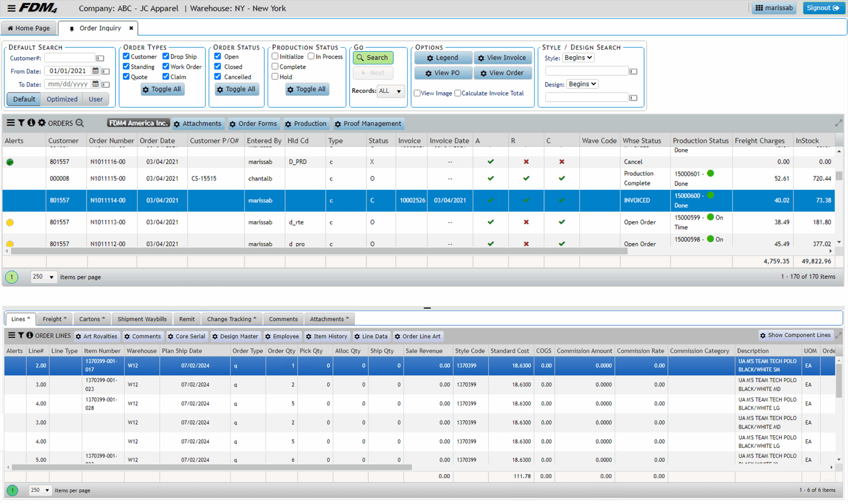The height and width of the screenshot is (504, 848).
Task: Open the Orders grid settings gear icon
Action: (x=42, y=123)
